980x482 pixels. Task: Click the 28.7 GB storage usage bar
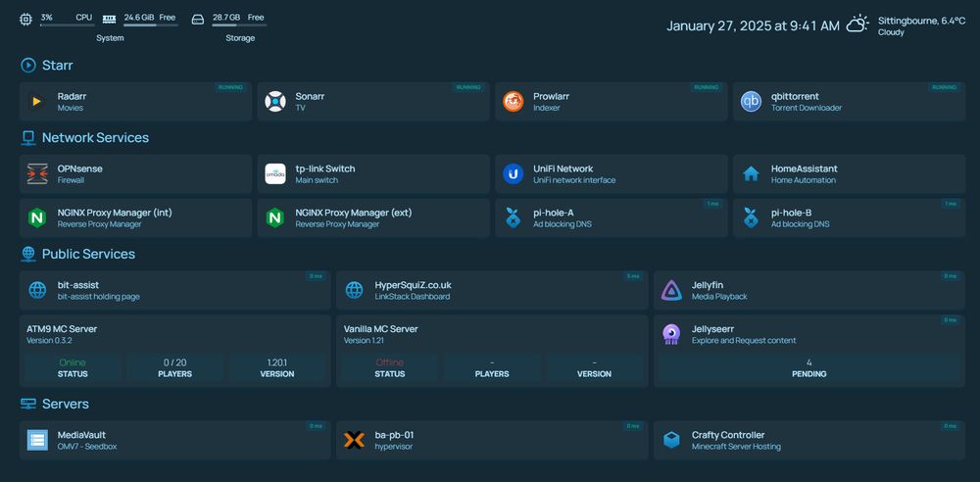[239, 25]
